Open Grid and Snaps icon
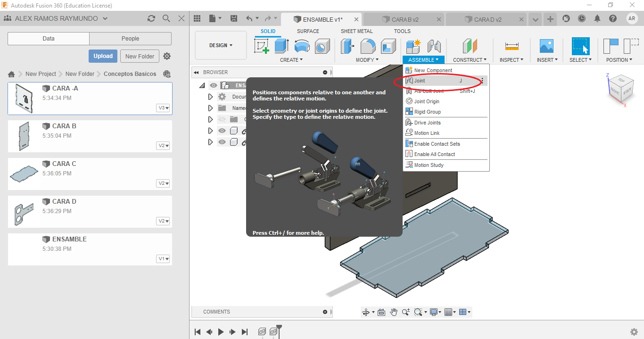The image size is (644, 339). click(x=448, y=312)
